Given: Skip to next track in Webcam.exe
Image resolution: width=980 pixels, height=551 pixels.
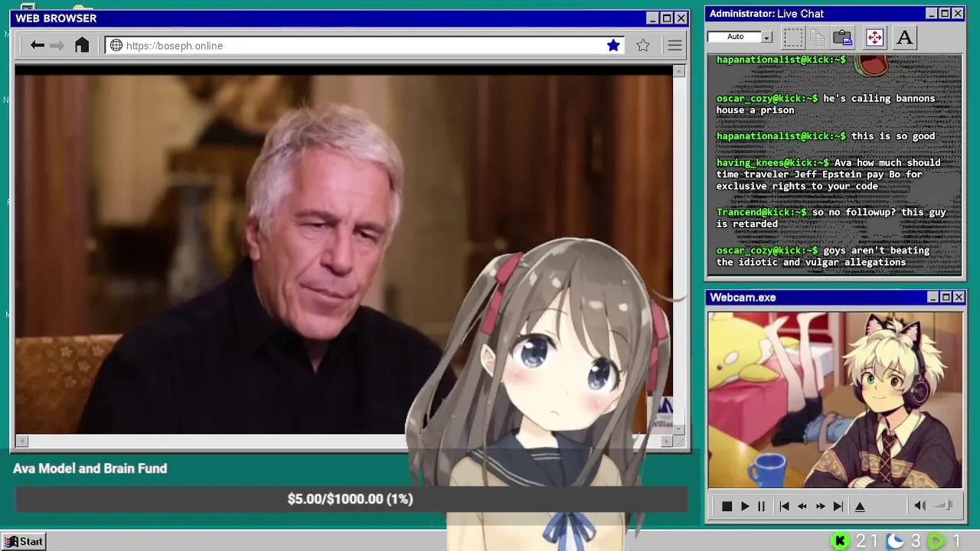Looking at the screenshot, I should [838, 507].
